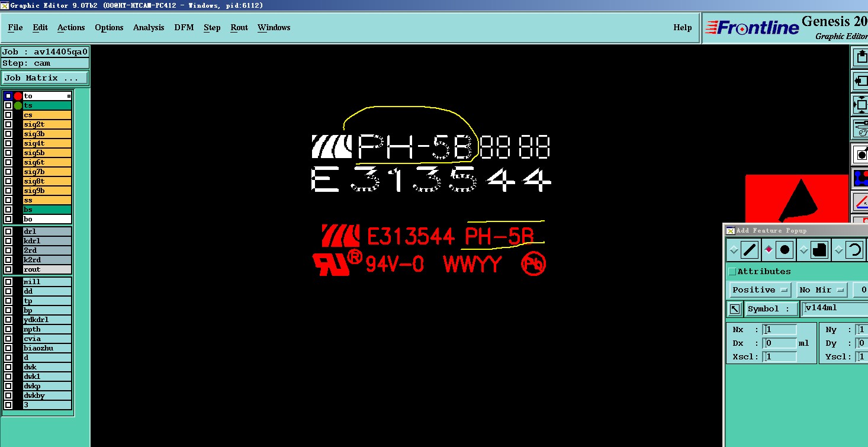Open the Options menu

pos(109,27)
